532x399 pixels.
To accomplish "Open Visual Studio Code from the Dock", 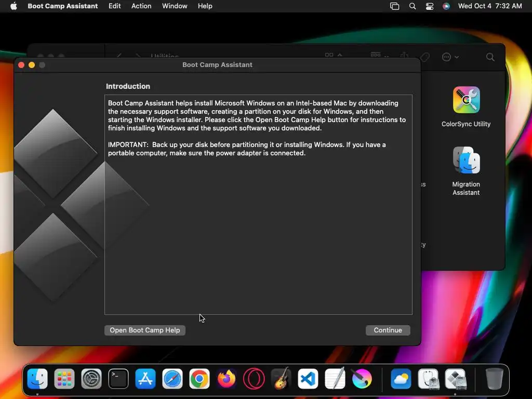I will pos(308,379).
